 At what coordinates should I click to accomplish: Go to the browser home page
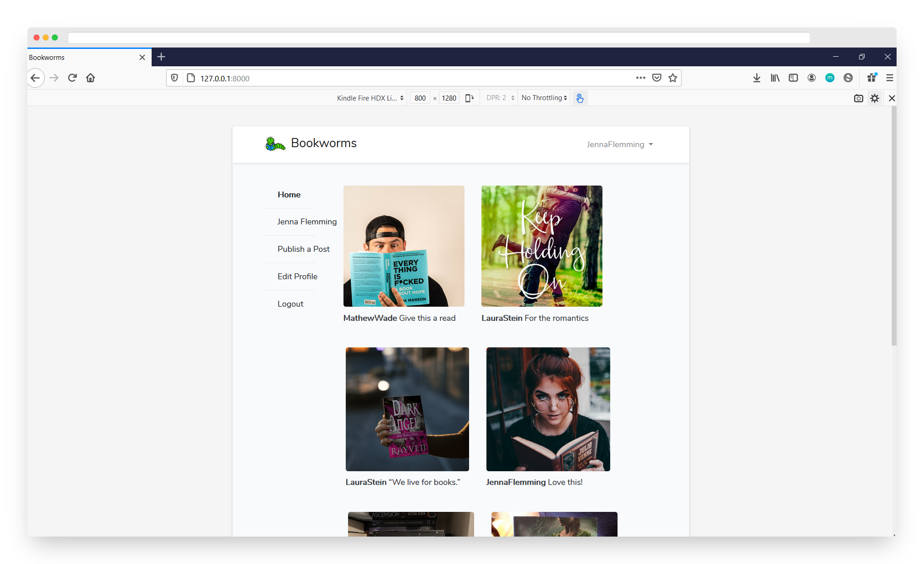90,78
